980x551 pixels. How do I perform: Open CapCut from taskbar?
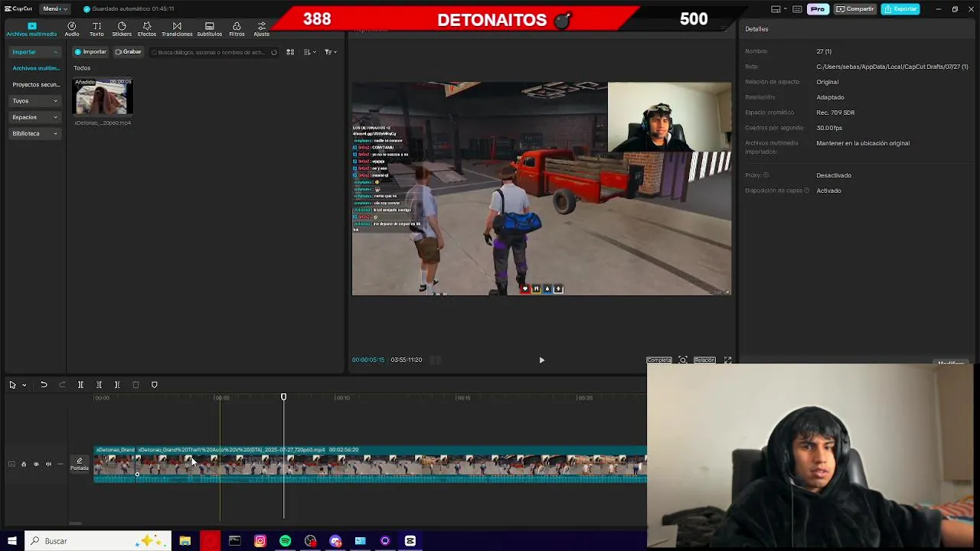click(x=410, y=541)
